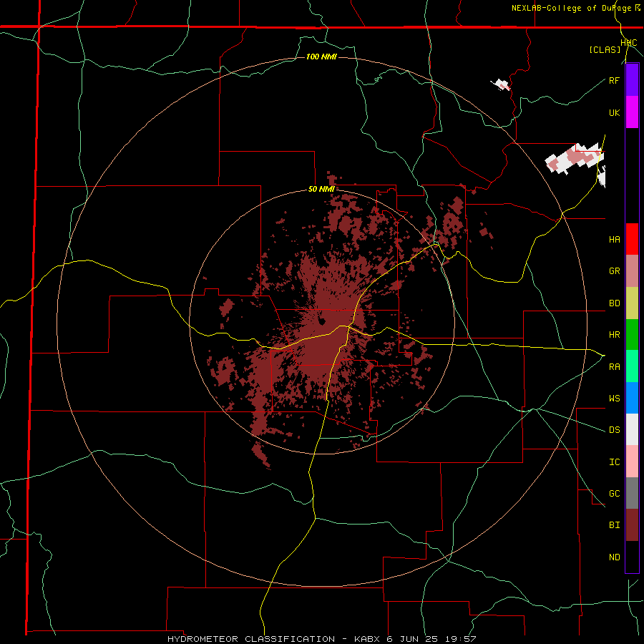The width and height of the screenshot is (644, 644).
Task: Select the "RA" legend label
Action: click(614, 366)
